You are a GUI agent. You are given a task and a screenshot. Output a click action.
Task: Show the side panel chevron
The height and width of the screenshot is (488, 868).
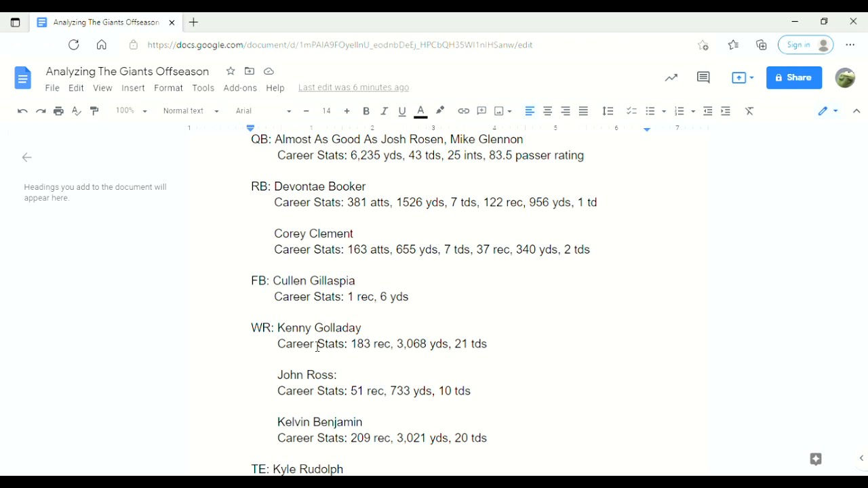[861, 459]
